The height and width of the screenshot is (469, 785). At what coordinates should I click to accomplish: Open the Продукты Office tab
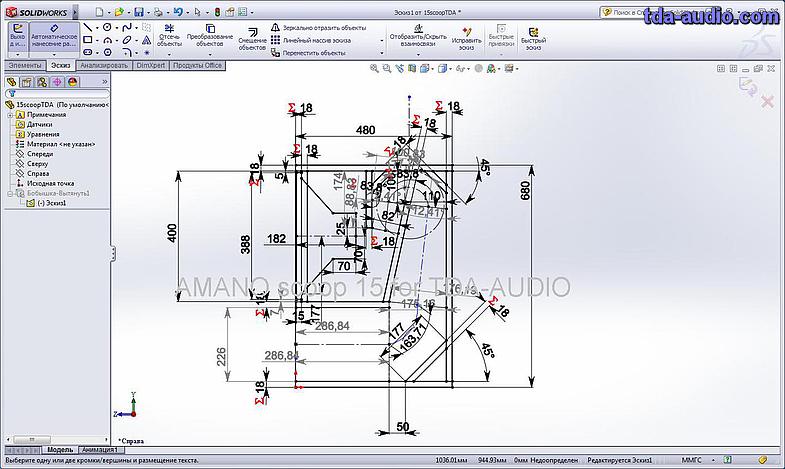click(x=197, y=66)
